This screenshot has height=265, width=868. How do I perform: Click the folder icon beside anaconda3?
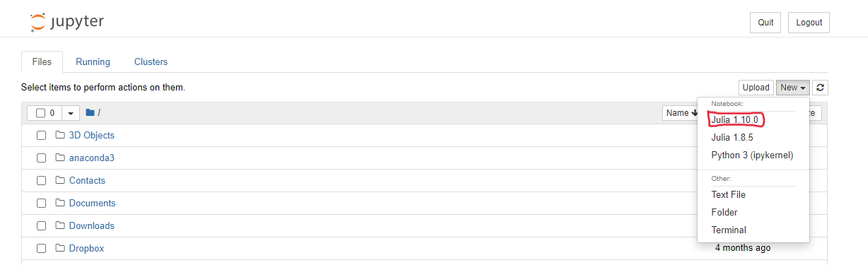point(60,158)
